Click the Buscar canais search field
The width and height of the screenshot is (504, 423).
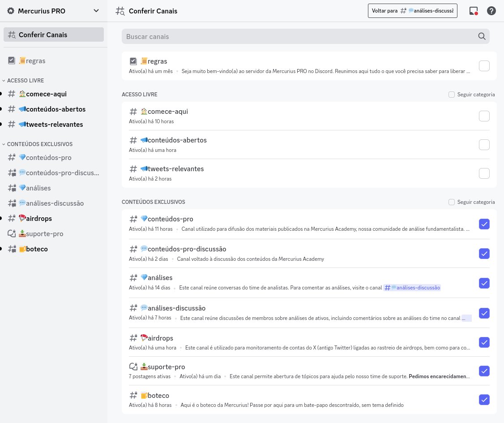(x=305, y=36)
